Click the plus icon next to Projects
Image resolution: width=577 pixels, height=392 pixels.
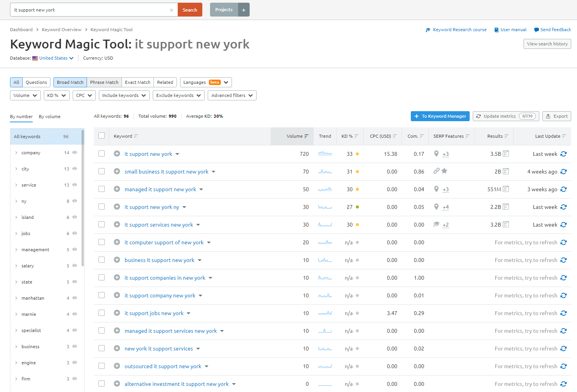(x=243, y=10)
